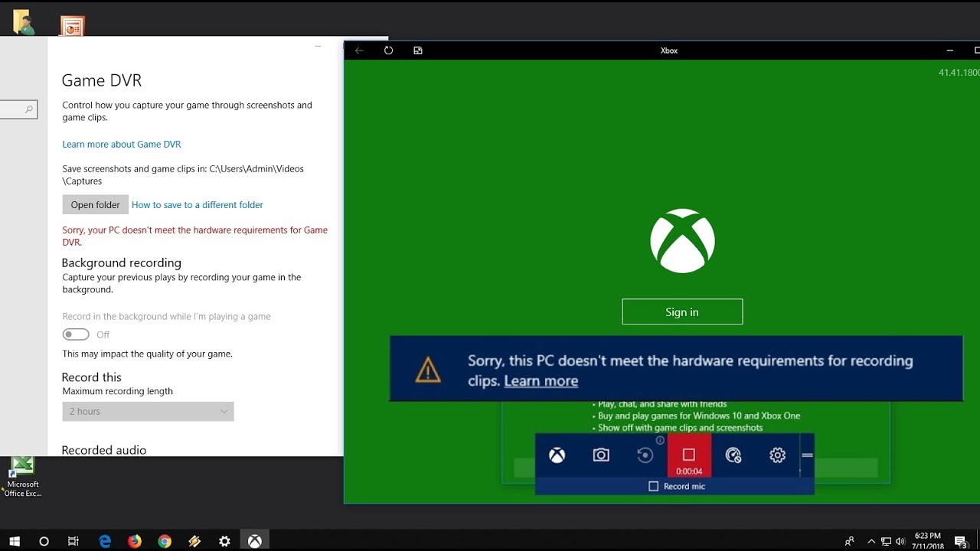Click the Xbox Sign in button
This screenshot has width=980, height=551.
coord(682,311)
